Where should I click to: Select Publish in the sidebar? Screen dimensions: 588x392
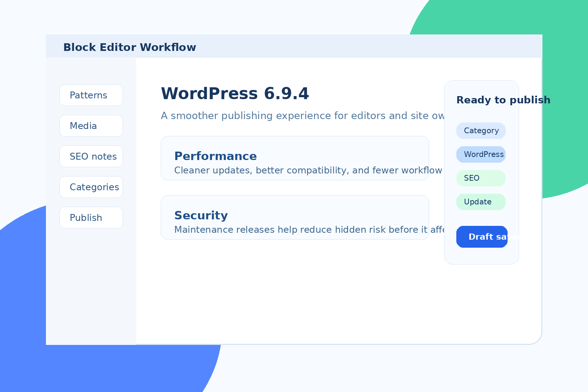pyautogui.click(x=91, y=217)
